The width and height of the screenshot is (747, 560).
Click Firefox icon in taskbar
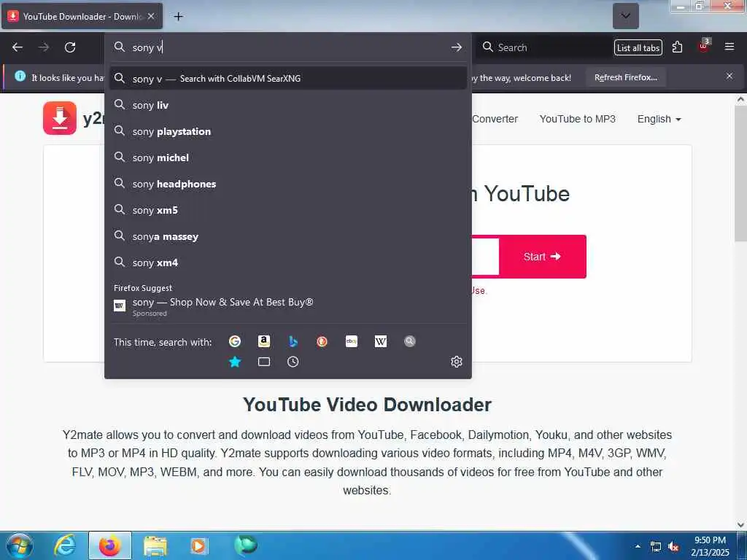110,545
